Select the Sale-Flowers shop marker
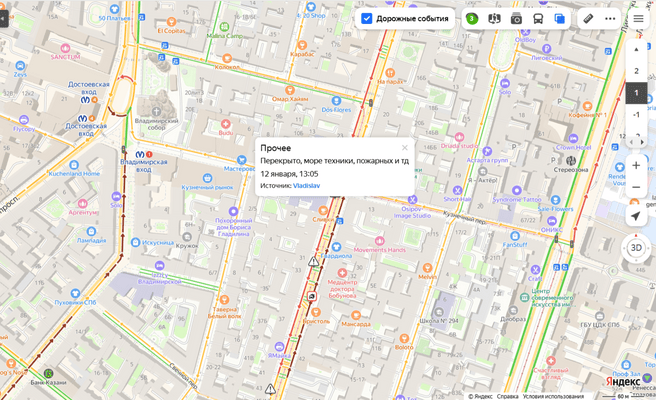 coord(556,200)
